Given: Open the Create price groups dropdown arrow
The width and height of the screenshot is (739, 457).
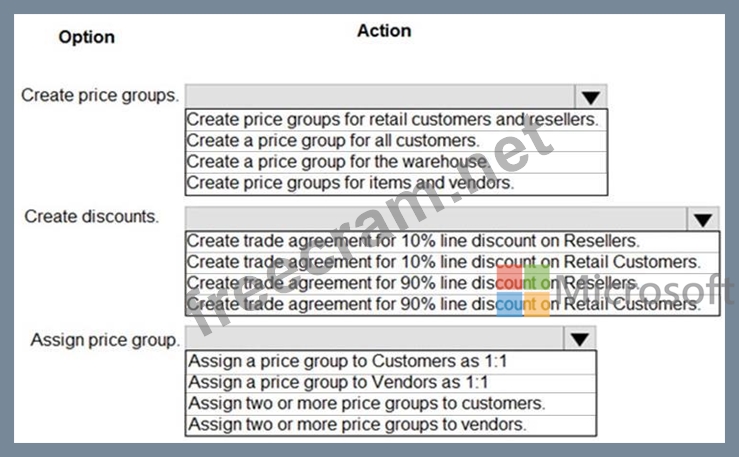Looking at the screenshot, I should (591, 97).
